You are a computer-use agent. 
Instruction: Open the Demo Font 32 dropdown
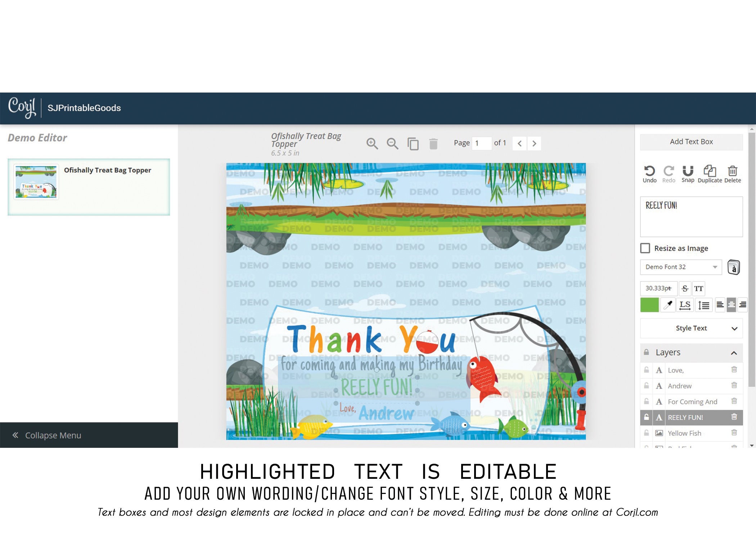coord(681,267)
